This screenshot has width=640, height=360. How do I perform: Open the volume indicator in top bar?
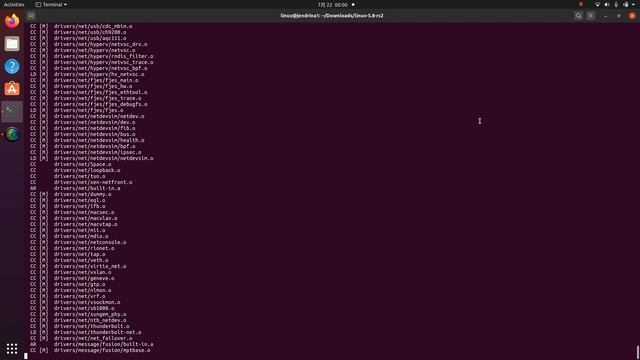(607, 4)
